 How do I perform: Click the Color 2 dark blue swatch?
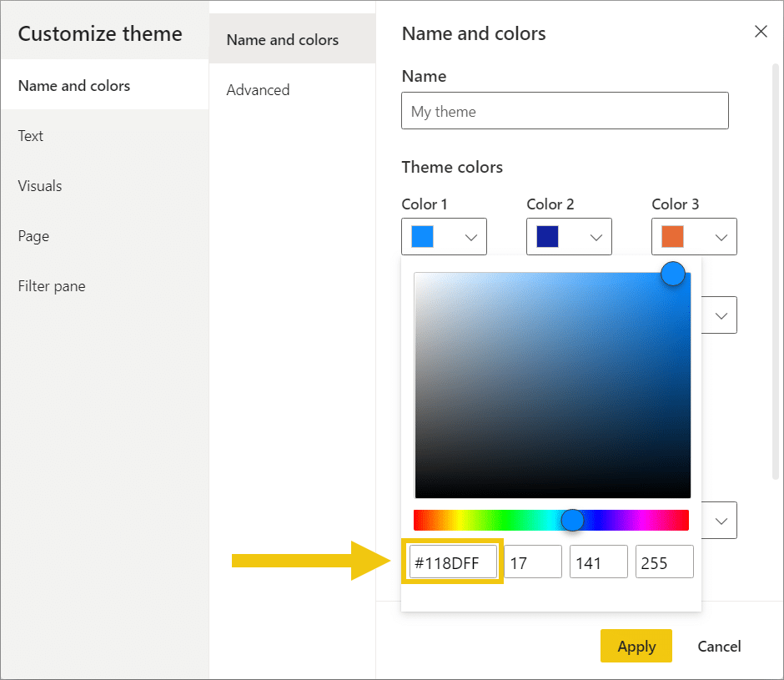pyautogui.click(x=547, y=237)
